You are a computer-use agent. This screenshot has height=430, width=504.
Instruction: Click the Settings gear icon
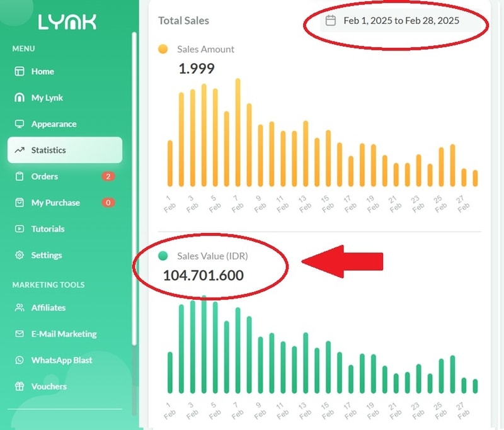20,256
